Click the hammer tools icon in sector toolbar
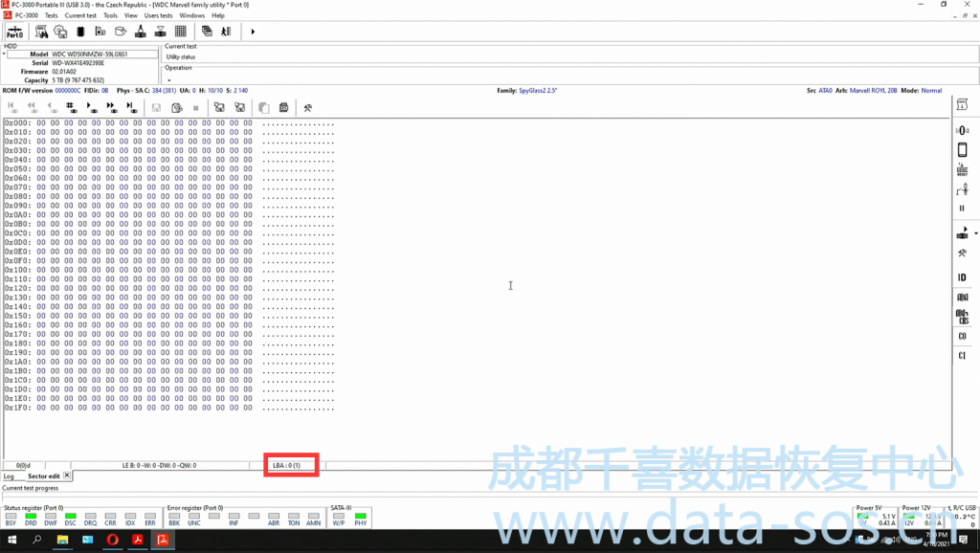This screenshot has width=980, height=553. coord(308,107)
